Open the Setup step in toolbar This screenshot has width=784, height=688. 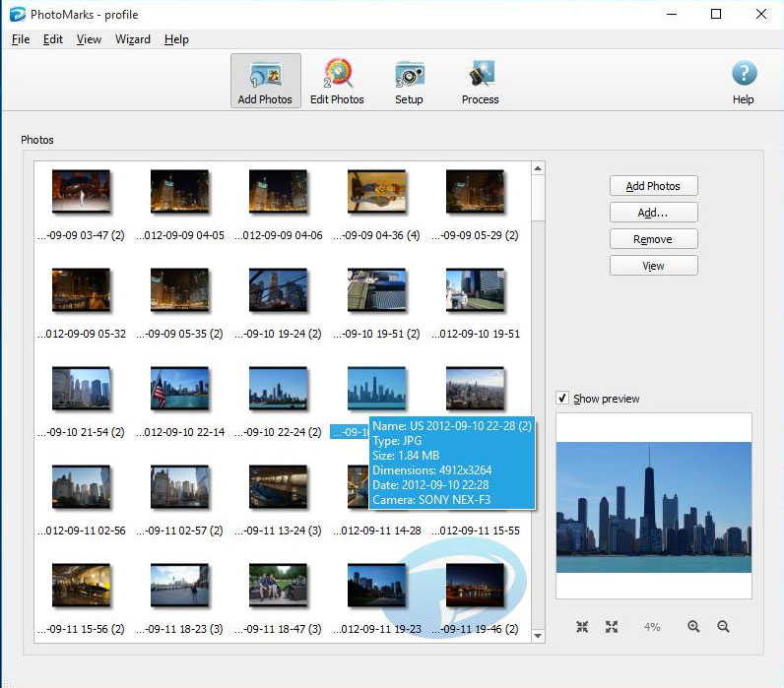(x=409, y=82)
